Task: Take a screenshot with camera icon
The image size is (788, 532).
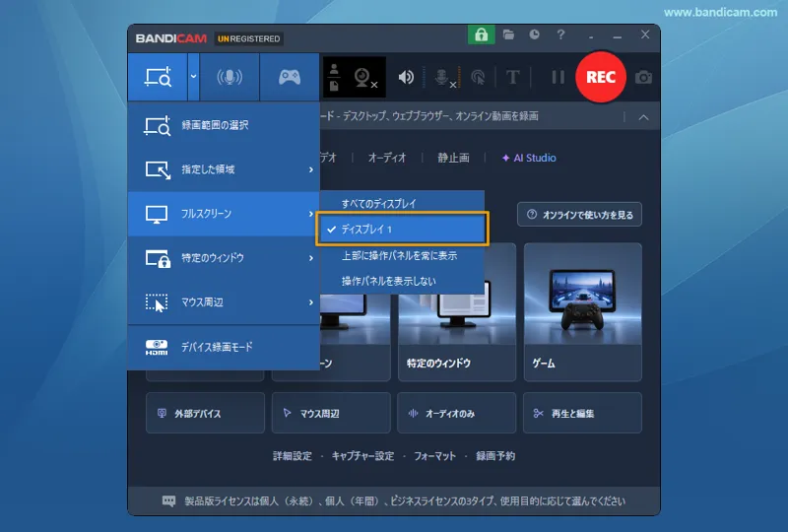Action: 643,78
